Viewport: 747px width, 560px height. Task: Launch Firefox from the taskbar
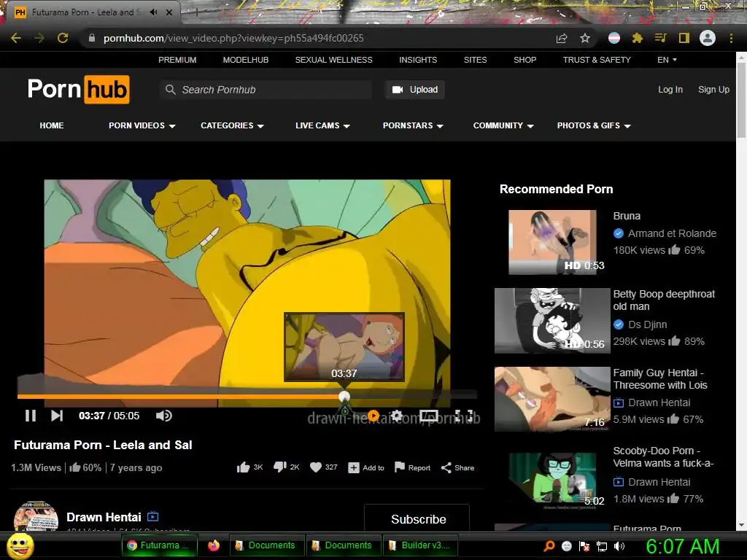coord(214,545)
